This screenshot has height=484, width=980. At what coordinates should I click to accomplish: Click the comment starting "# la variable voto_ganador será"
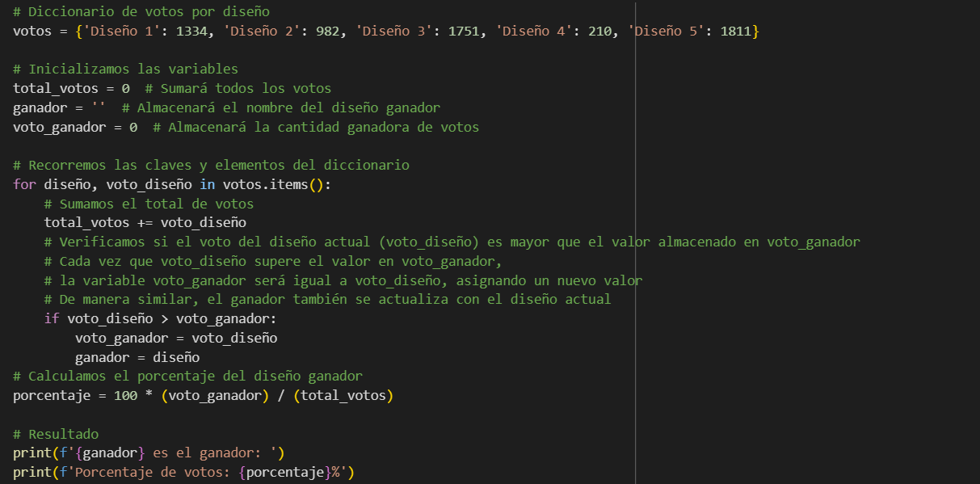(x=343, y=280)
